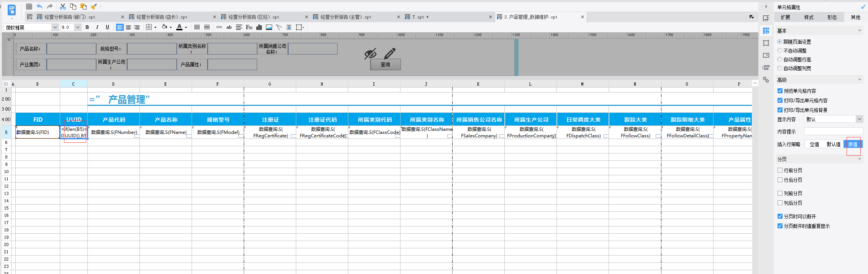Cut selection with the scissors icon
This screenshot has width=868, height=274.
[x=63, y=7]
